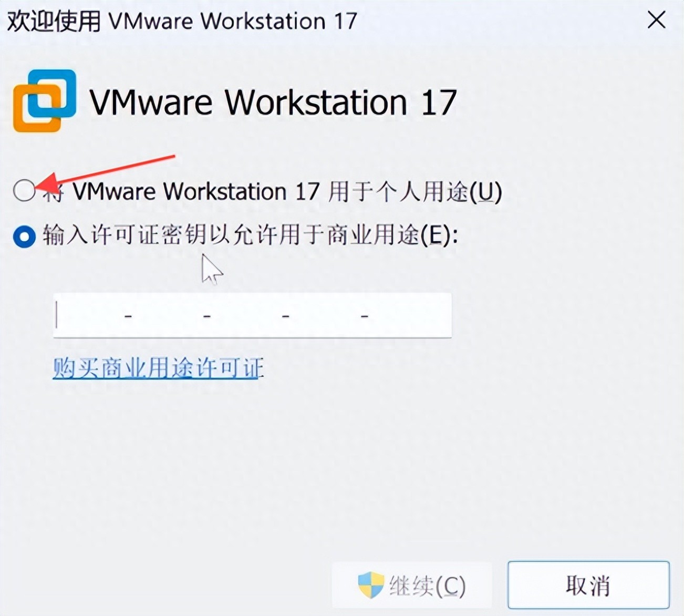Click the 继续(C) continue button
Screen dimensions: 684x616
(x=412, y=585)
